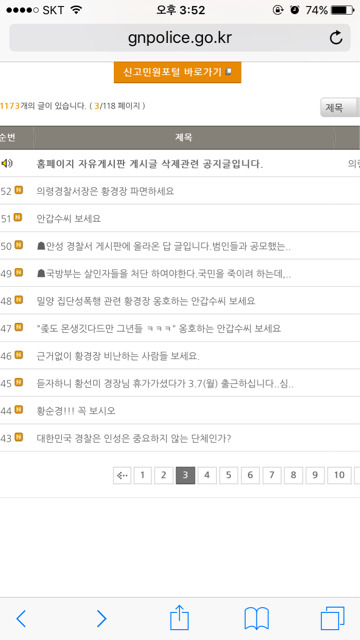Click the N badge on post 46
The image size is (360, 640).
tap(18, 355)
